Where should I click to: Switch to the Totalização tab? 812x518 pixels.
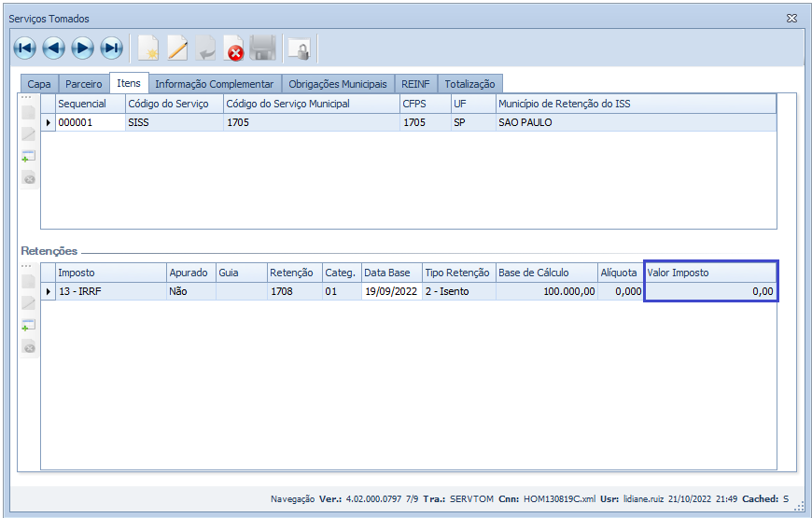click(x=469, y=84)
